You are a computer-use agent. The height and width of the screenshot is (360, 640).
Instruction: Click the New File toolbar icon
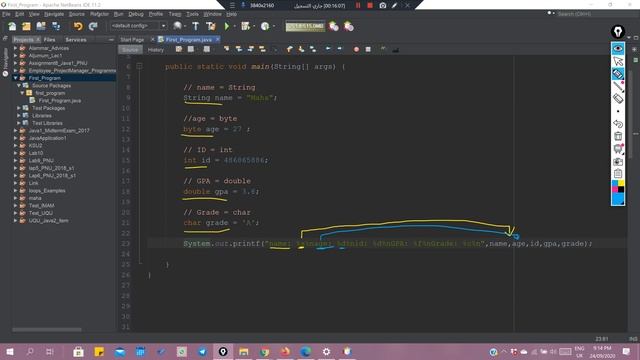click(12, 27)
